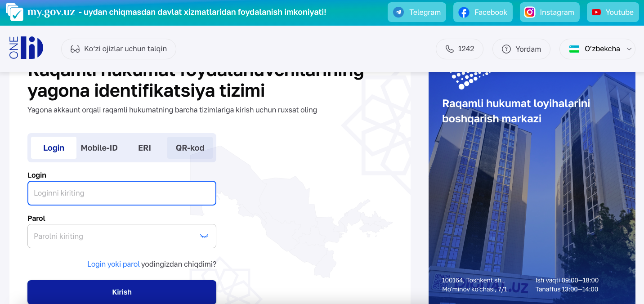
Task: Click the Youtube play icon
Action: click(x=596, y=13)
